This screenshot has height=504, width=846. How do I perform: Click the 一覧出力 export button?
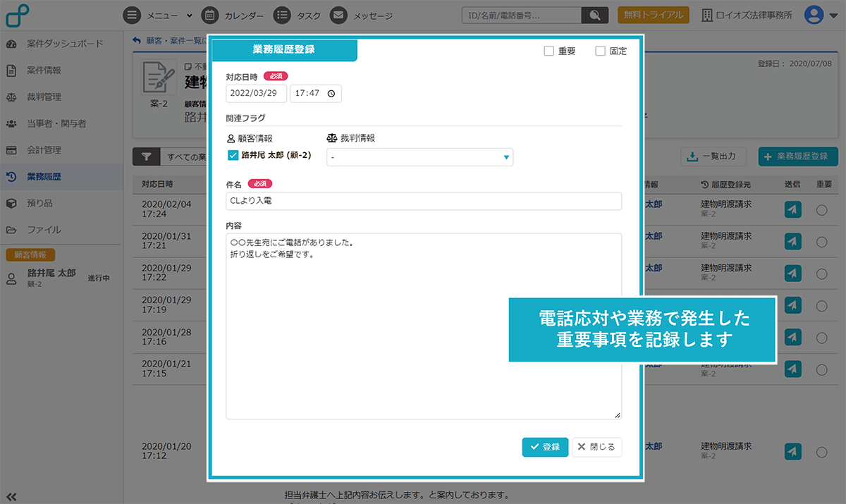click(713, 156)
